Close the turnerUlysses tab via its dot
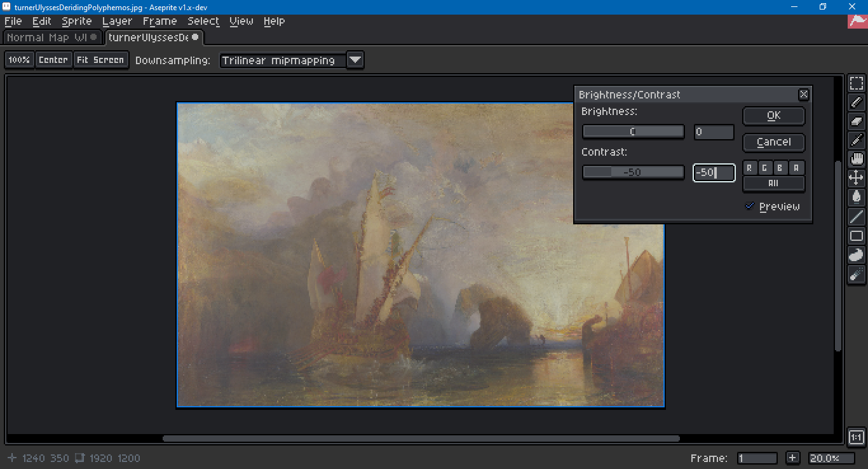Image resolution: width=868 pixels, height=469 pixels. tap(195, 37)
